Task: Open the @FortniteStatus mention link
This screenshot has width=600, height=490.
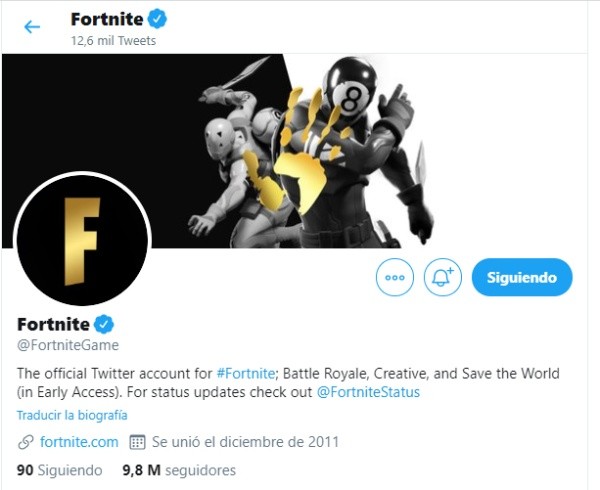Action: (x=368, y=392)
